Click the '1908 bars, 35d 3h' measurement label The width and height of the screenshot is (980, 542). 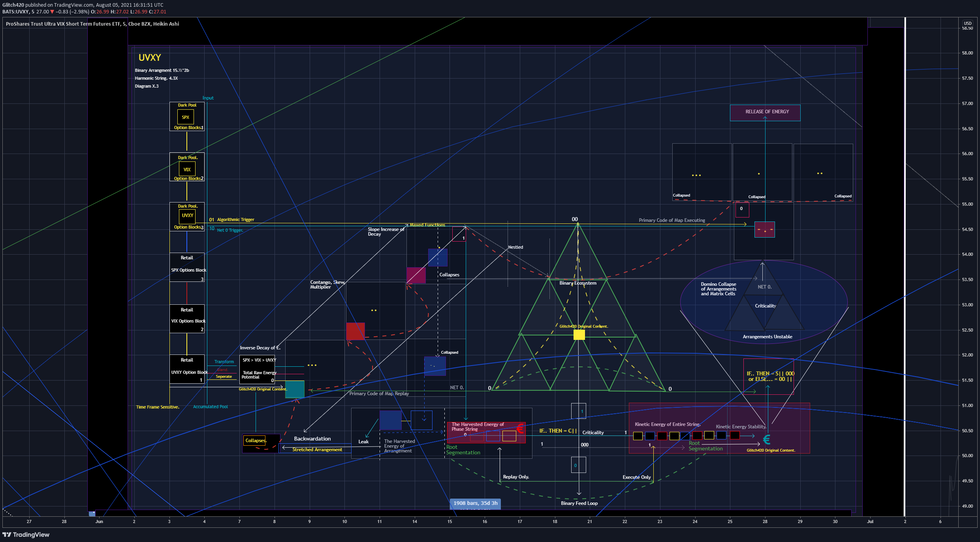[475, 503]
